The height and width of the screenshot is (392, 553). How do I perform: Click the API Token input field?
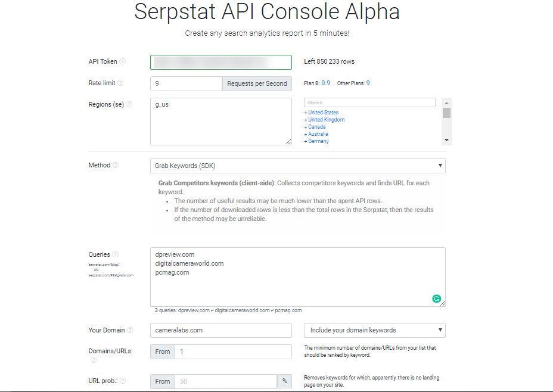click(221, 62)
